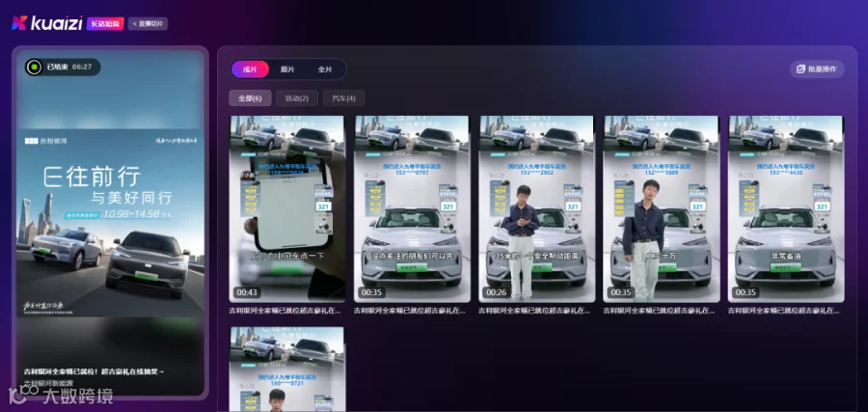Switch to the 全片 tab
The height and width of the screenshot is (412, 868).
(325, 69)
